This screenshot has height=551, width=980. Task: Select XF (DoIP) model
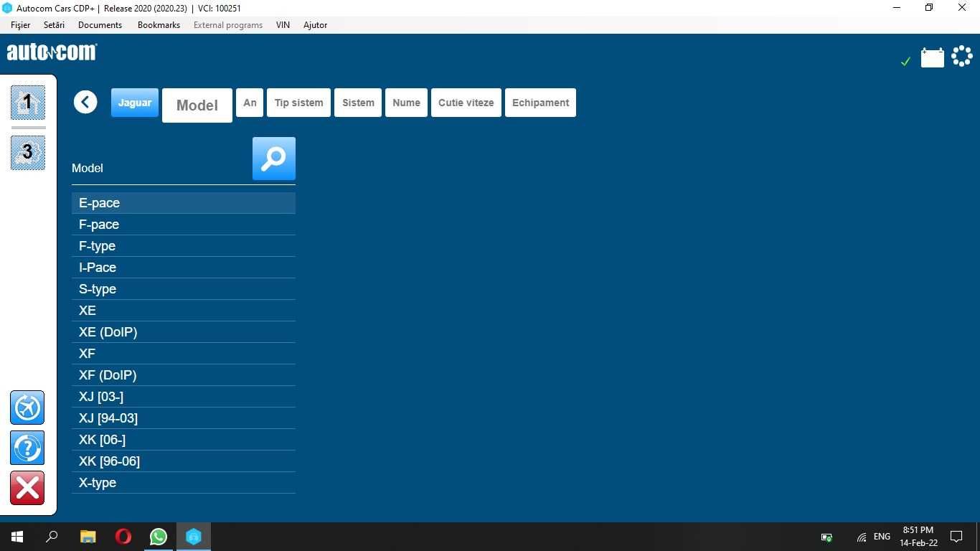click(184, 375)
